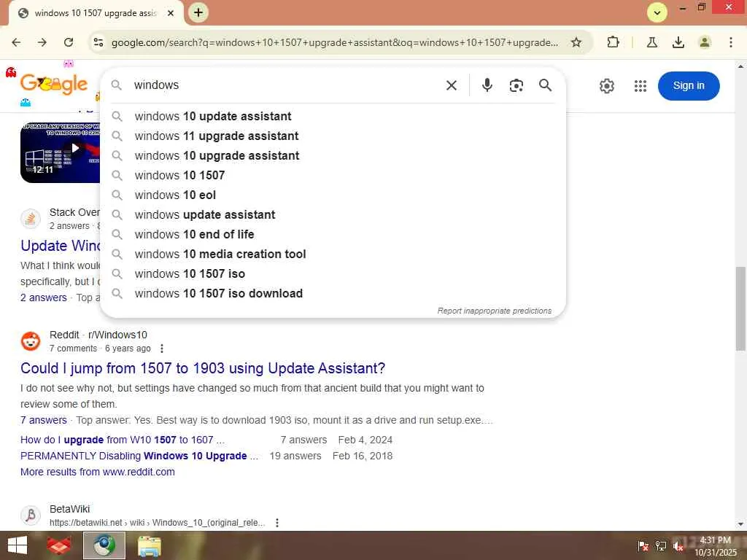Pick windows 10 1507 iso download suggestion

coord(333,293)
